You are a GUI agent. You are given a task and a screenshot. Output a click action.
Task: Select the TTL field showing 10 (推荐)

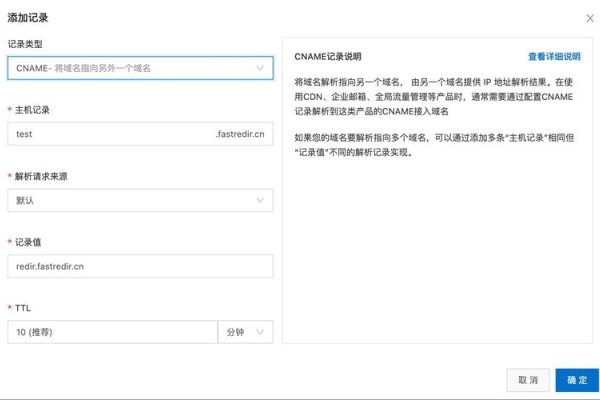pos(111,332)
